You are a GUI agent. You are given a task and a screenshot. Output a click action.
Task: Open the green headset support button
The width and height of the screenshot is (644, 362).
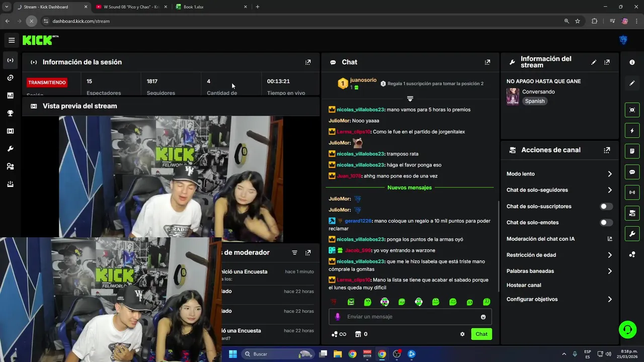627,330
